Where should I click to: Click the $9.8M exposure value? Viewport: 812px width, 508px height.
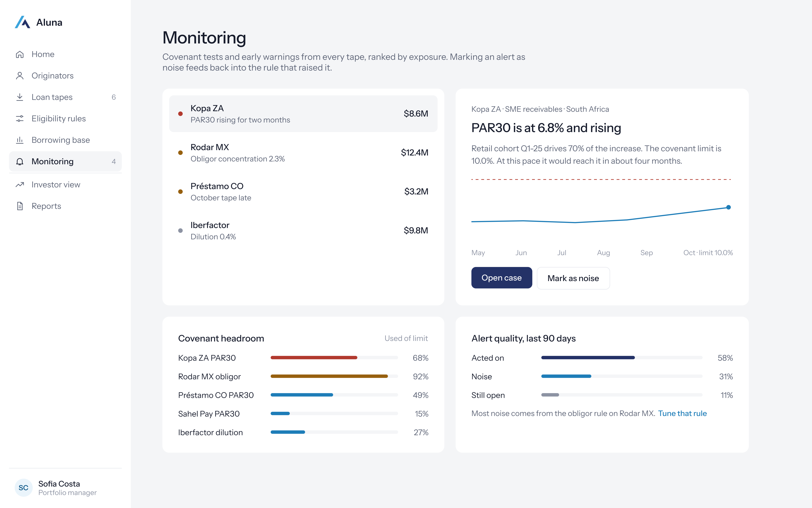(416, 230)
